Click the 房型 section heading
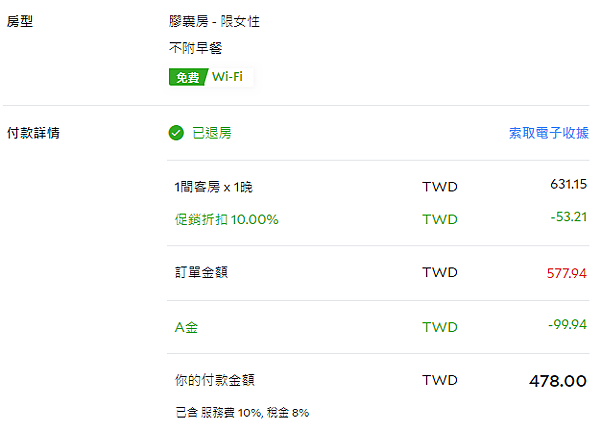Viewport: 600px width, 431px height. [x=20, y=21]
